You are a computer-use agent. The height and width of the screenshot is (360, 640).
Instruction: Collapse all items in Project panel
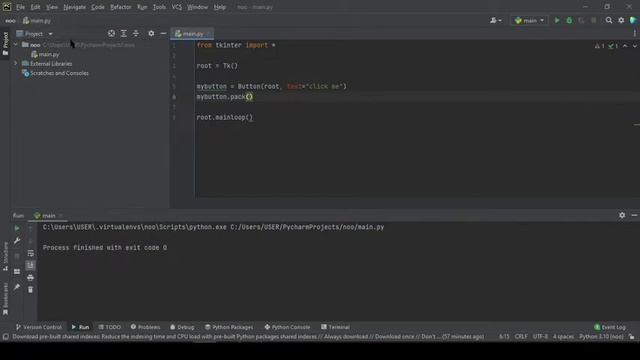[x=136, y=33]
